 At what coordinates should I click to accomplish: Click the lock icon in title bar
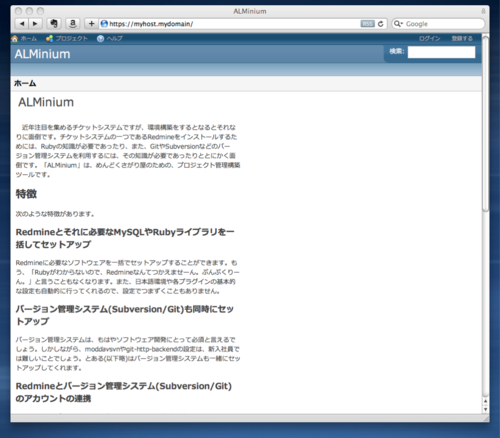click(x=483, y=11)
